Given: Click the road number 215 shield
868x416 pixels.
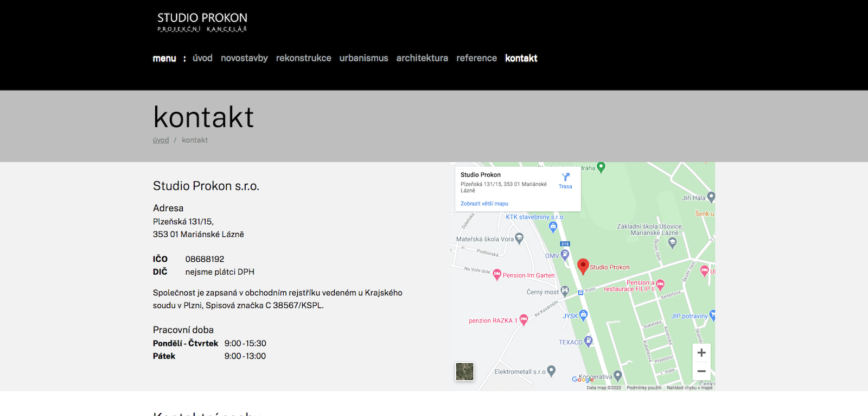Looking at the screenshot, I should pyautogui.click(x=565, y=244).
